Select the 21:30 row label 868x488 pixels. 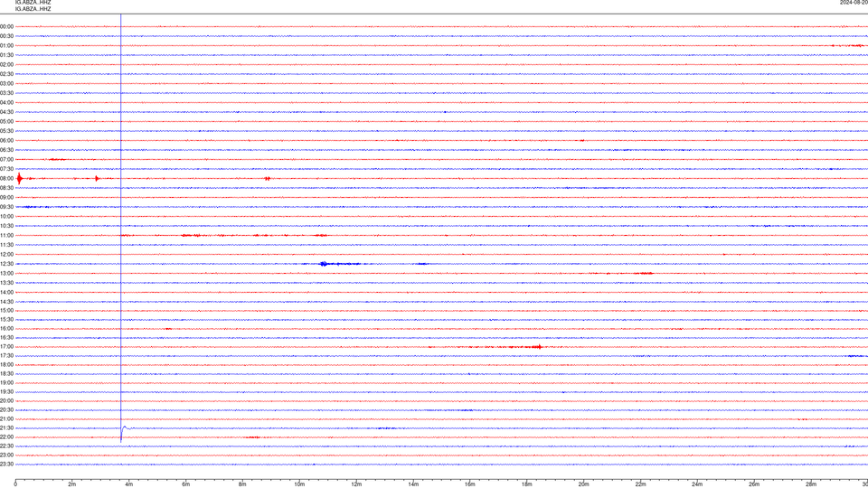(x=6, y=427)
